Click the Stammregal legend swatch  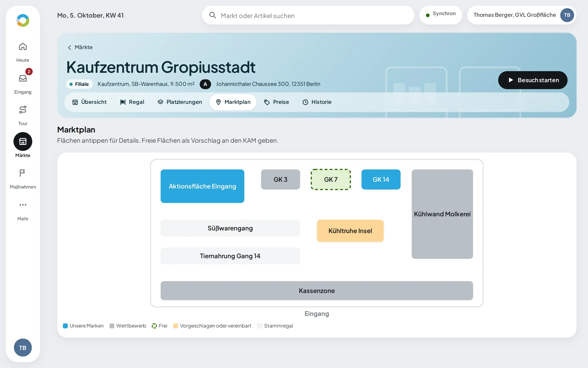[x=260, y=326]
